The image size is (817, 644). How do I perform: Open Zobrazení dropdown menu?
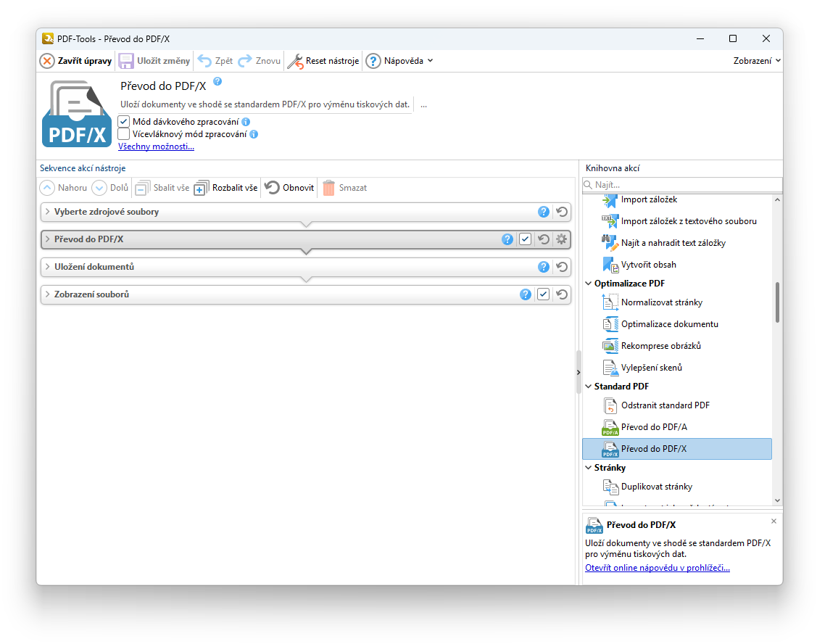coord(757,61)
